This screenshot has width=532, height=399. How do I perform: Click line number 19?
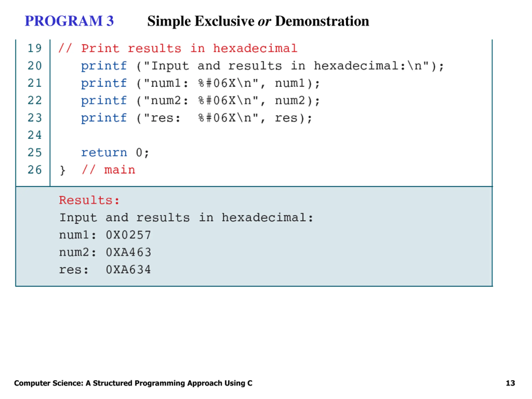pos(35,48)
